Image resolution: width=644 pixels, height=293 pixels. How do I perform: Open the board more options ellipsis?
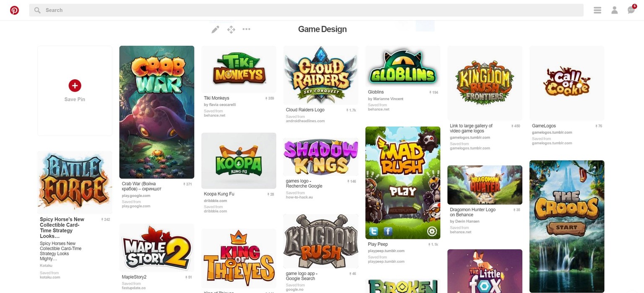point(247,29)
